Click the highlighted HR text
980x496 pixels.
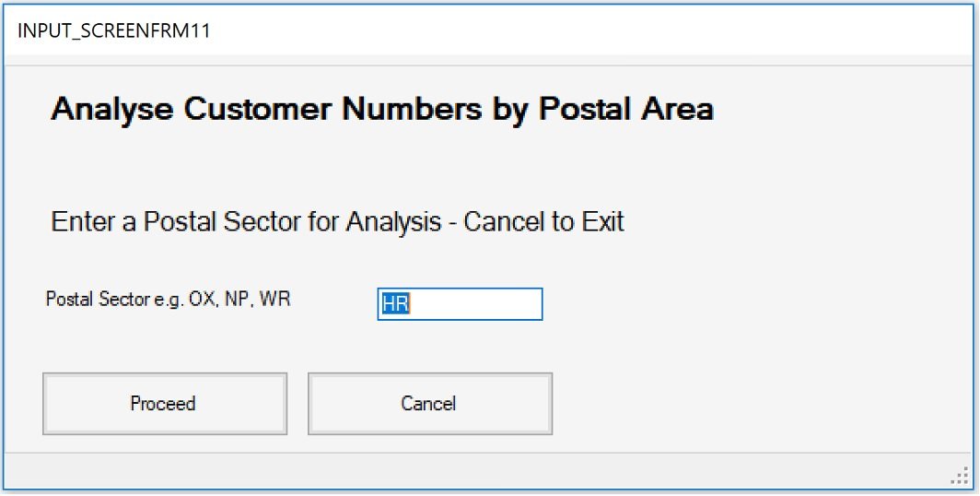coord(395,304)
